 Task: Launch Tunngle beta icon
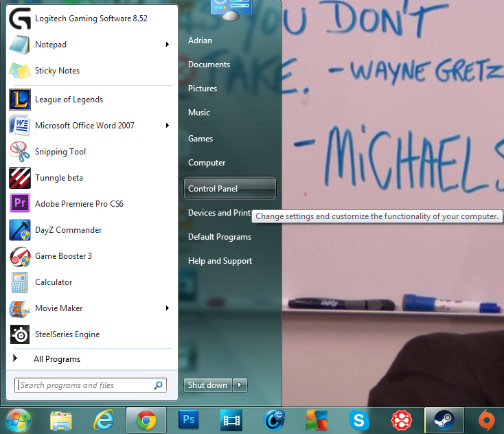click(x=20, y=177)
